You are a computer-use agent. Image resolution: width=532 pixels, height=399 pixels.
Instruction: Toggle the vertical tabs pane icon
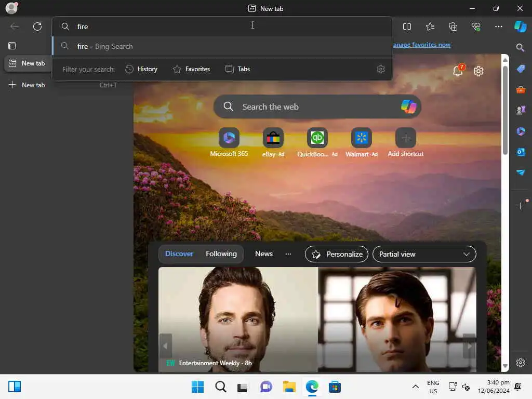point(12,46)
